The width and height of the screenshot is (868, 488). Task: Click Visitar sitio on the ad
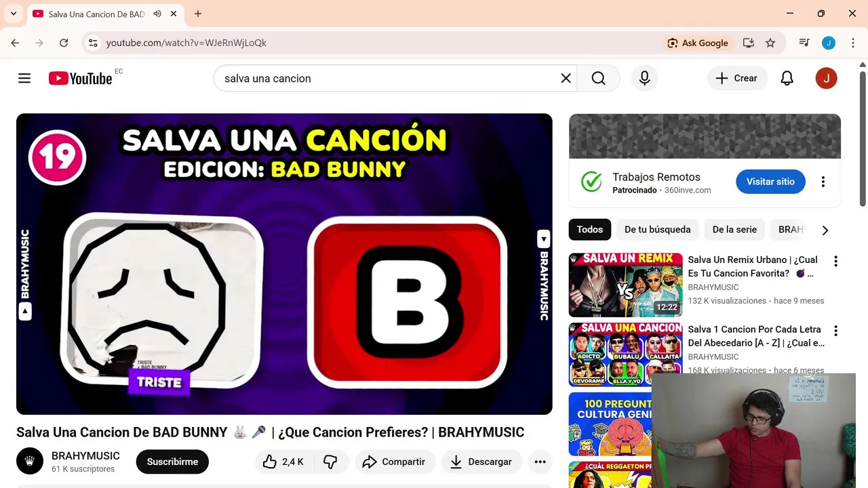point(770,182)
